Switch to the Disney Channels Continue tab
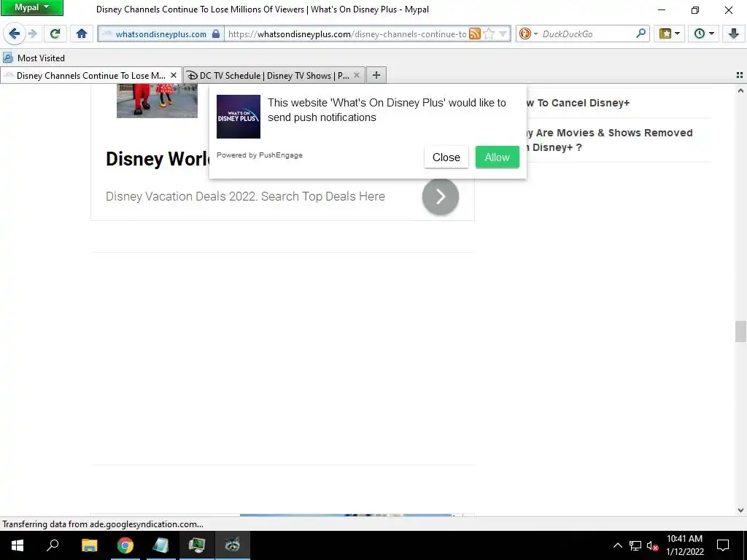The width and height of the screenshot is (747, 560). (x=90, y=75)
